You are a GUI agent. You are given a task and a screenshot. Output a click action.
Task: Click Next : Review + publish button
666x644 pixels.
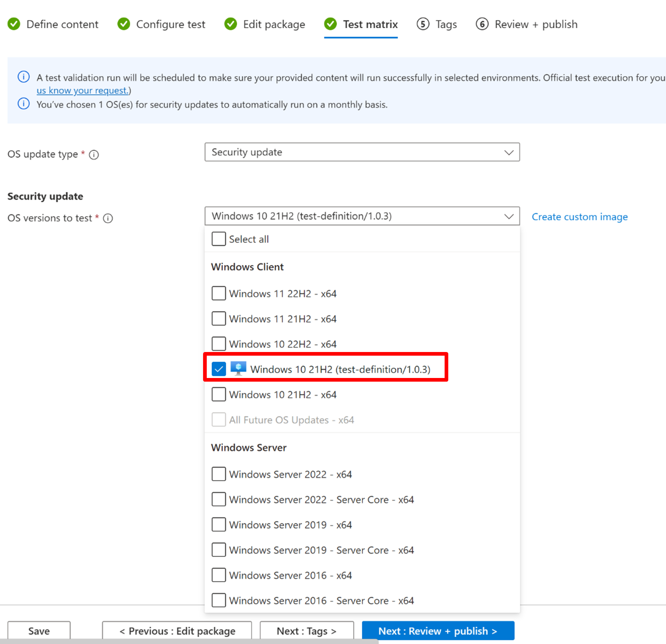tap(438, 631)
